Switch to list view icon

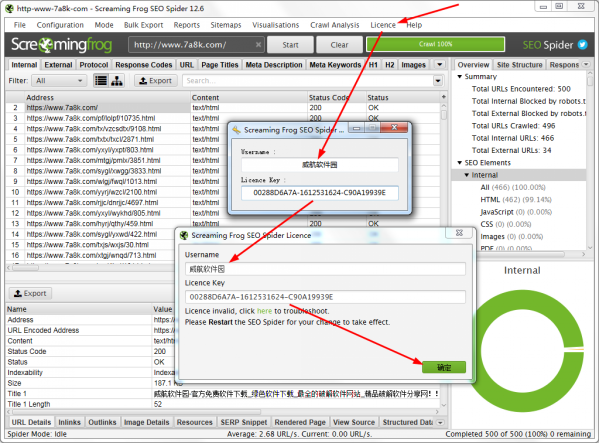click(x=101, y=81)
